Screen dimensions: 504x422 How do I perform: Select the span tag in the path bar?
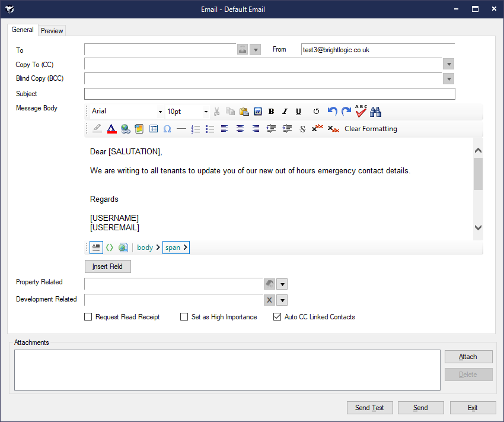click(173, 248)
